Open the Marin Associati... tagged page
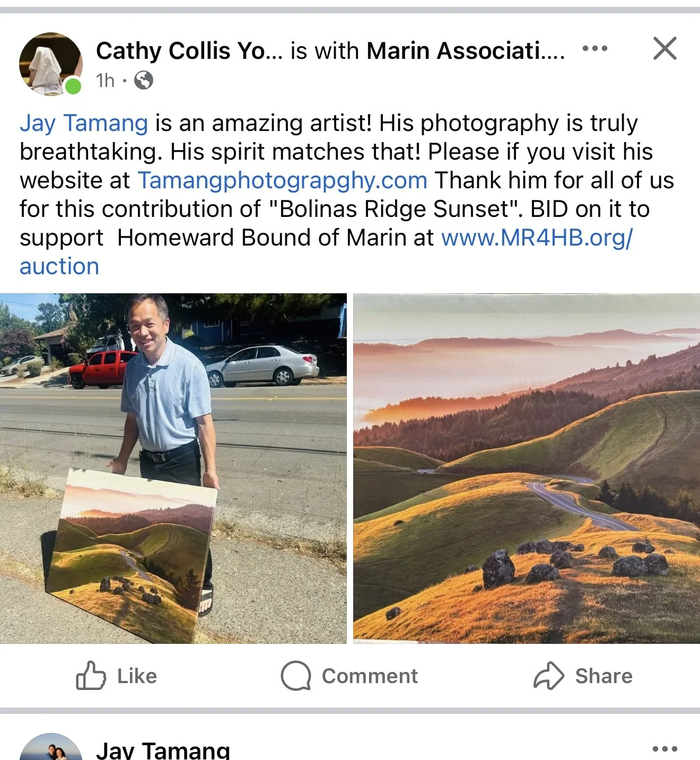Image resolution: width=700 pixels, height=760 pixels. click(466, 51)
